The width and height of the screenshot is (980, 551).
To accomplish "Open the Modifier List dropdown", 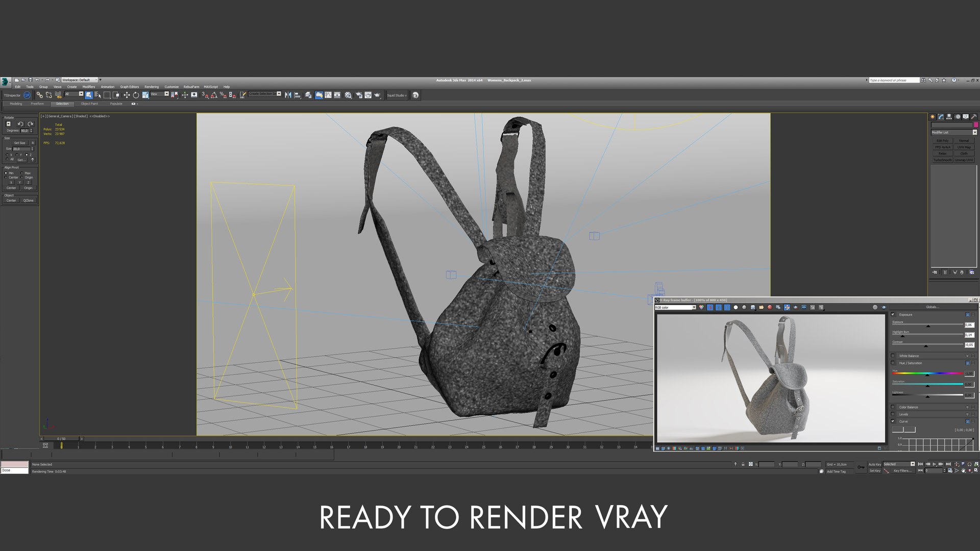I will click(x=954, y=132).
